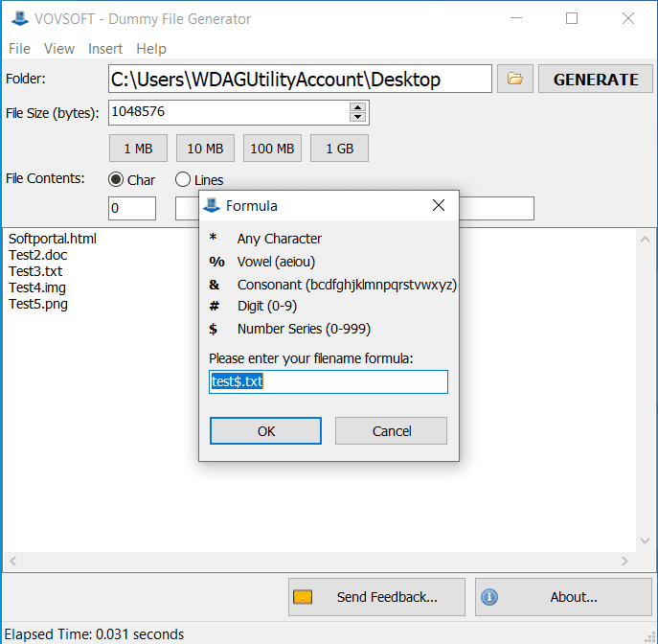Click the list scroll down arrow
Viewport: 658px width, 644px height.
(x=645, y=540)
